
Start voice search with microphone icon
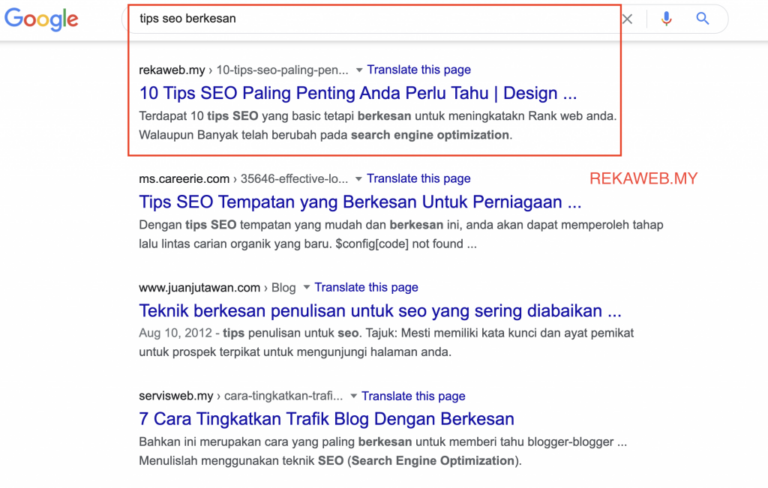(666, 19)
